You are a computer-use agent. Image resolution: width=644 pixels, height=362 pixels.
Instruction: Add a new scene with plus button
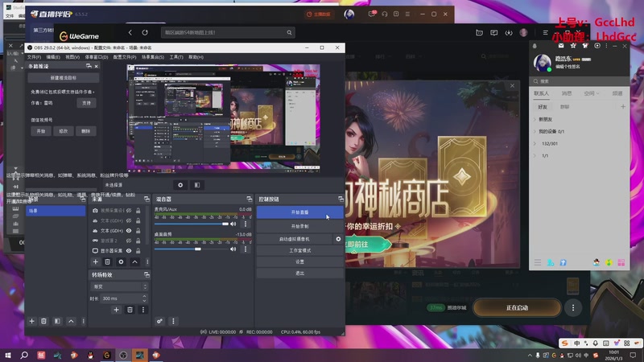click(31, 321)
